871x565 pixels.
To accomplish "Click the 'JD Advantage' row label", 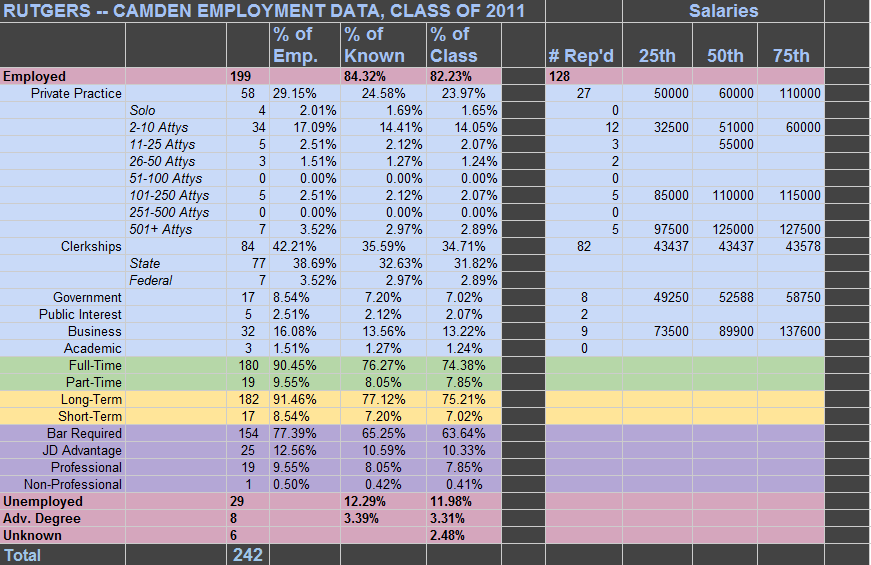I will point(82,451).
